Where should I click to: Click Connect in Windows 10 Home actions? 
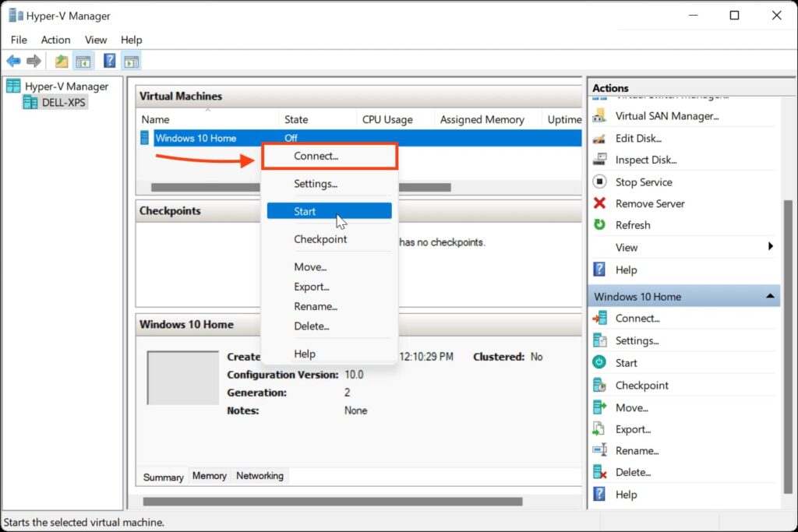(637, 319)
